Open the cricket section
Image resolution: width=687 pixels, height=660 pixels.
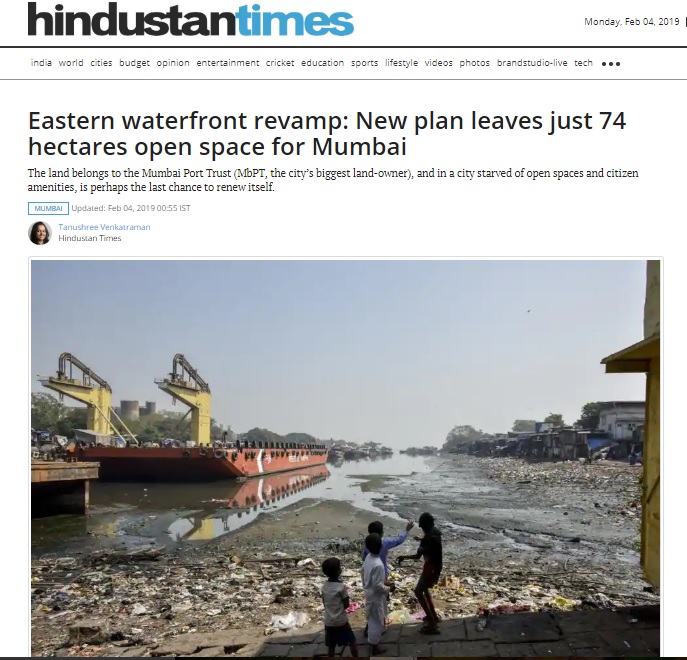point(280,63)
